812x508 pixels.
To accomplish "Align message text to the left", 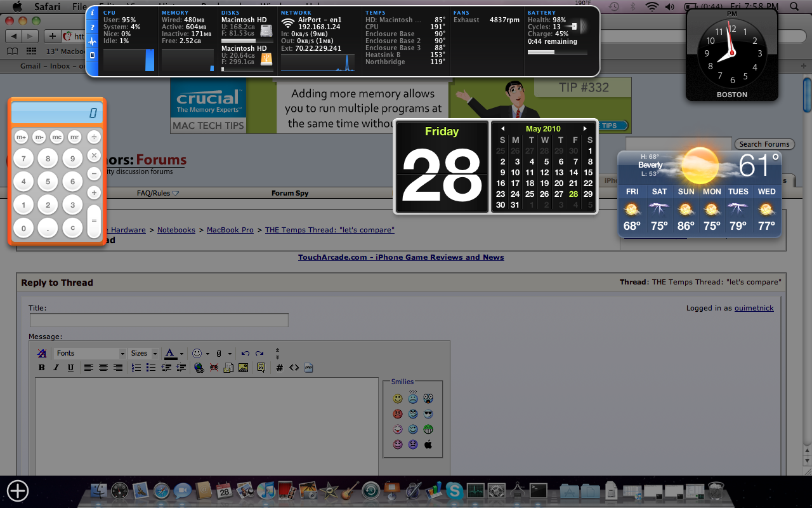I will click(89, 368).
